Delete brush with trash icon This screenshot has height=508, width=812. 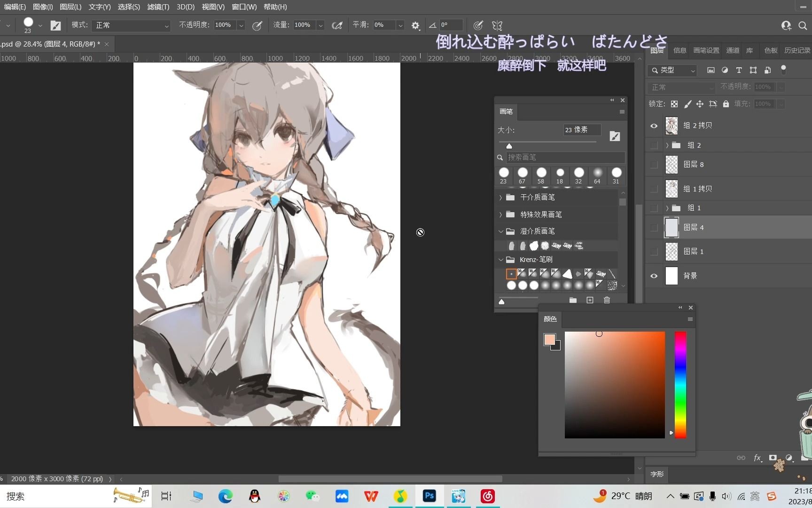click(x=607, y=300)
